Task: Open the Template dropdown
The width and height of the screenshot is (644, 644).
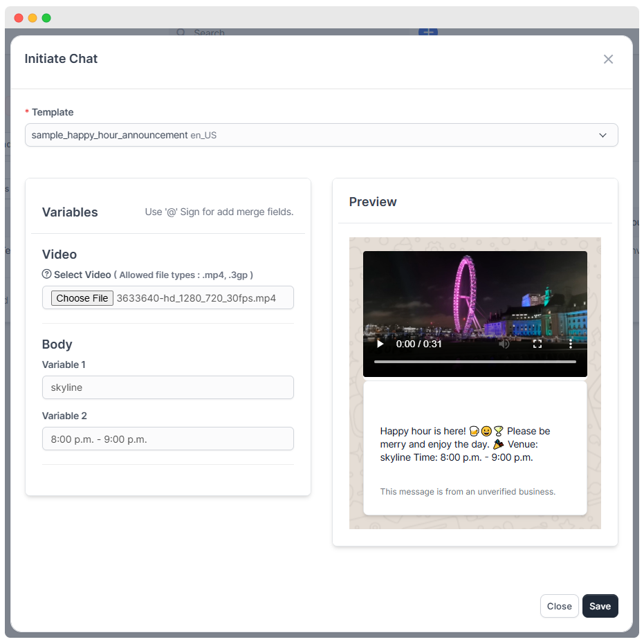Action: pyautogui.click(x=321, y=136)
